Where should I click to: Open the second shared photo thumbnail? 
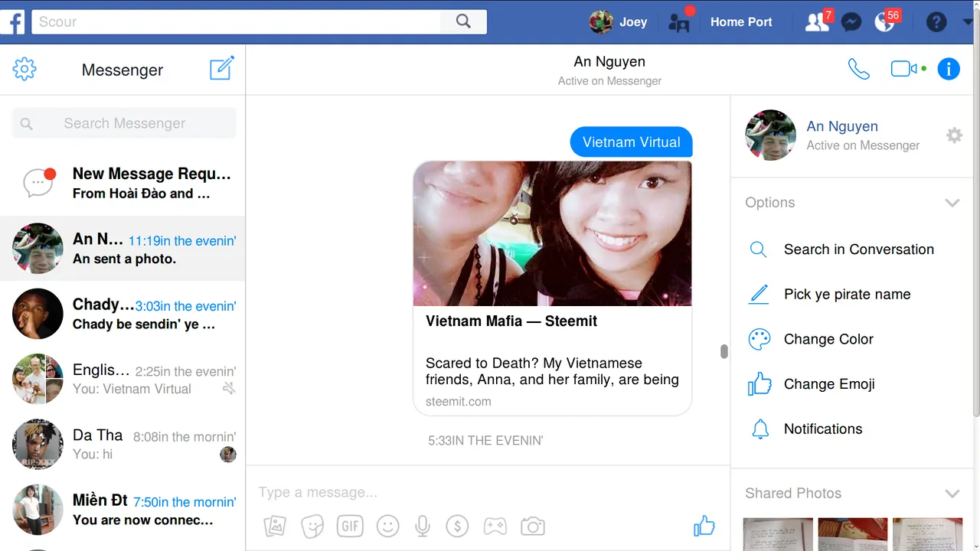pos(852,534)
